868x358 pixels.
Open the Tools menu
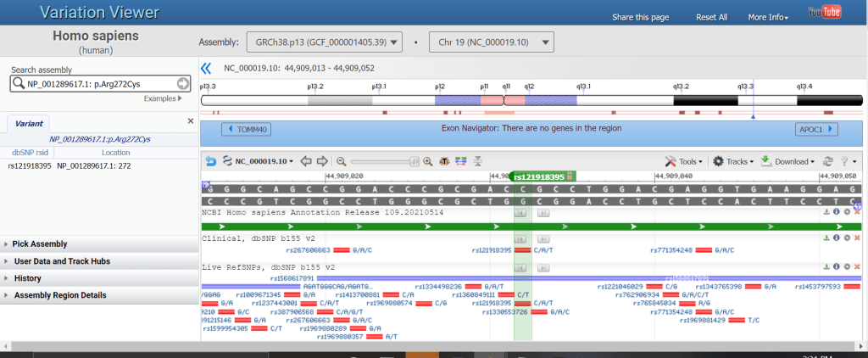pos(684,161)
